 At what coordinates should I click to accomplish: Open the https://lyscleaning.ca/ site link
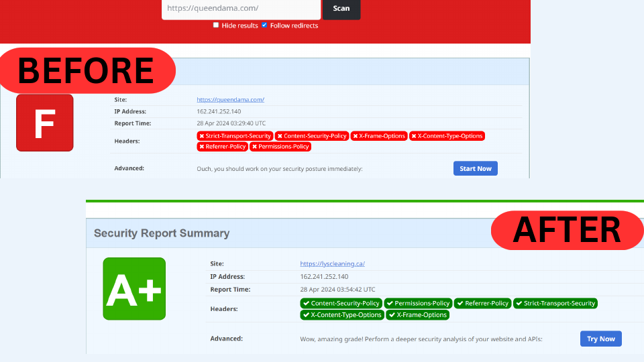click(332, 264)
